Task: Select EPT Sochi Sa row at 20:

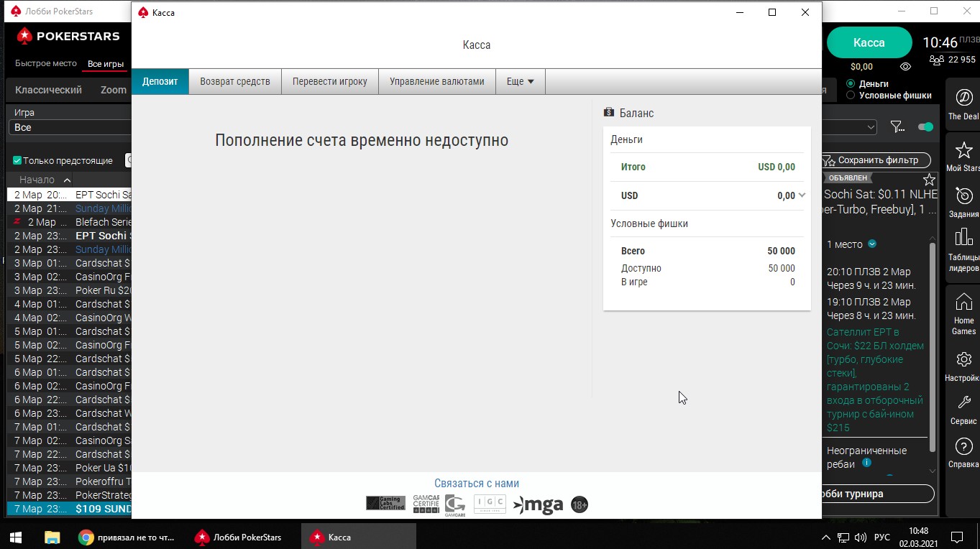Action: coord(69,195)
